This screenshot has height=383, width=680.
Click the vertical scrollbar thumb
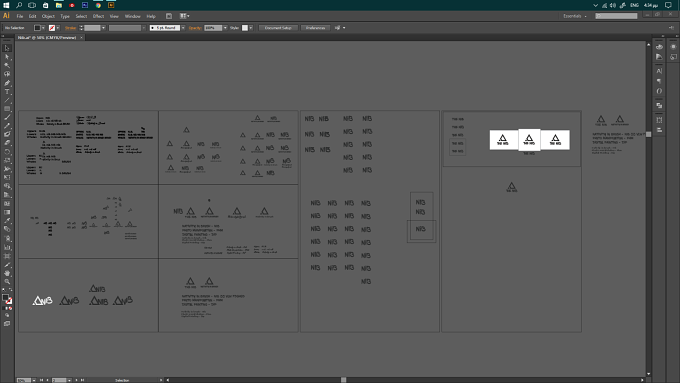pyautogui.click(x=649, y=134)
